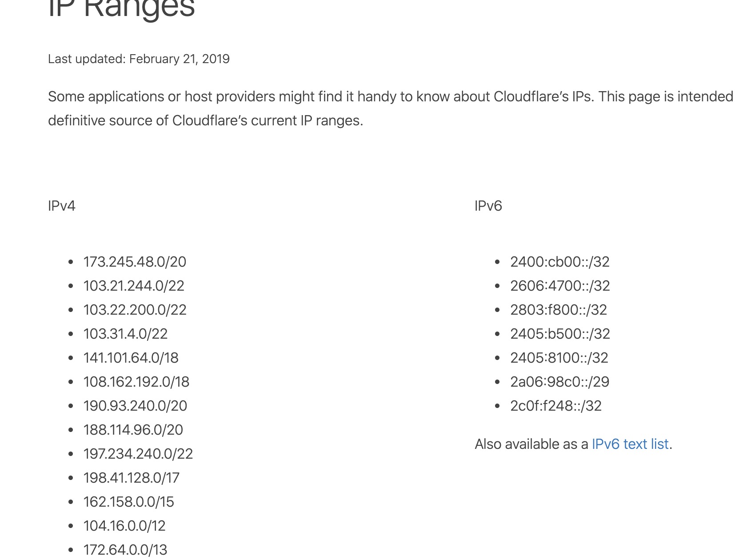Click the 2606:4700::/32 IPv6 range
This screenshot has height=560, width=735.
[x=560, y=286]
